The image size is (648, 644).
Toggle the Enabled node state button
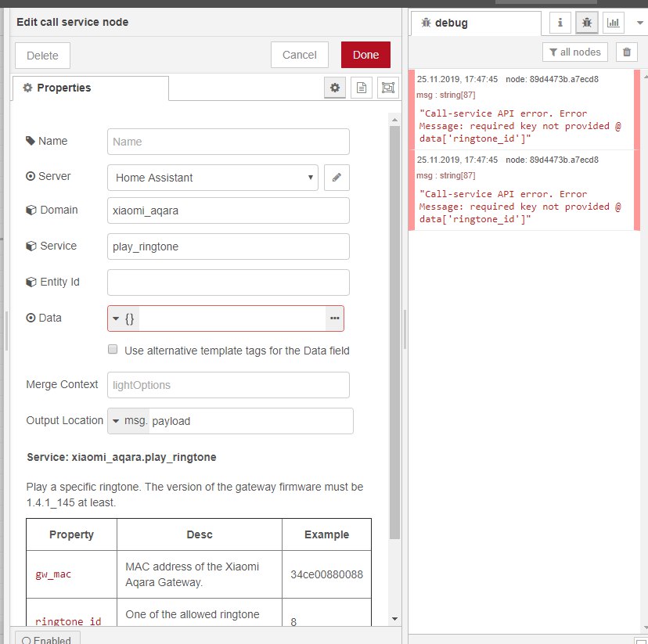(x=47, y=639)
